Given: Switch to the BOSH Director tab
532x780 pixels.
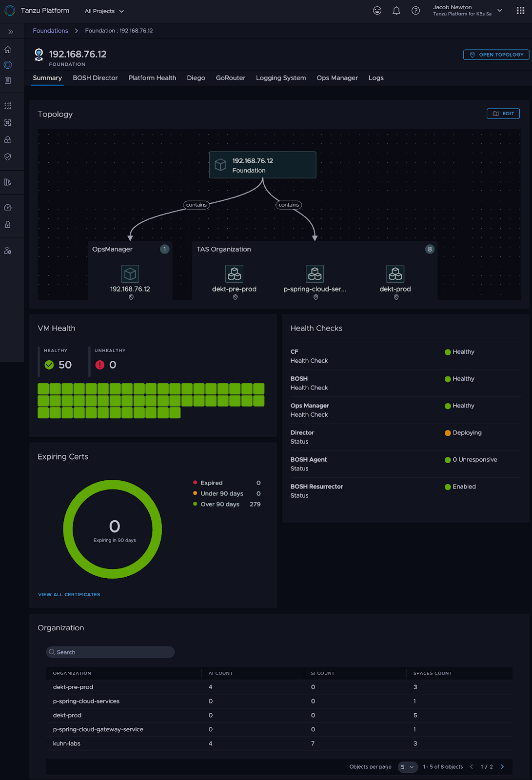Looking at the screenshot, I should tap(95, 78).
